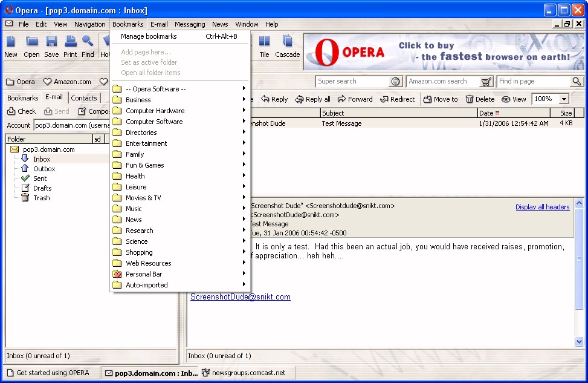588x383 pixels.
Task: Click the Delete trash icon in mail toolbar
Action: tap(469, 99)
